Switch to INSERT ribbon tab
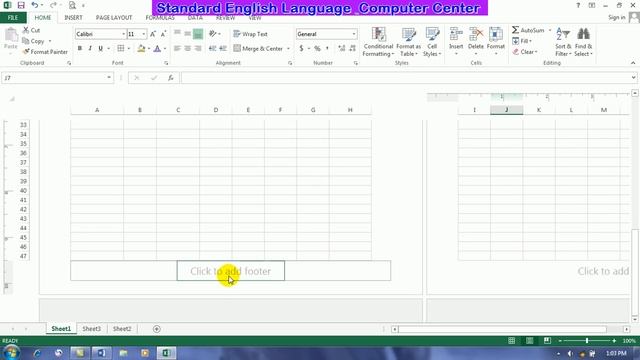Screen dimensions: 640x360 [x=73, y=18]
